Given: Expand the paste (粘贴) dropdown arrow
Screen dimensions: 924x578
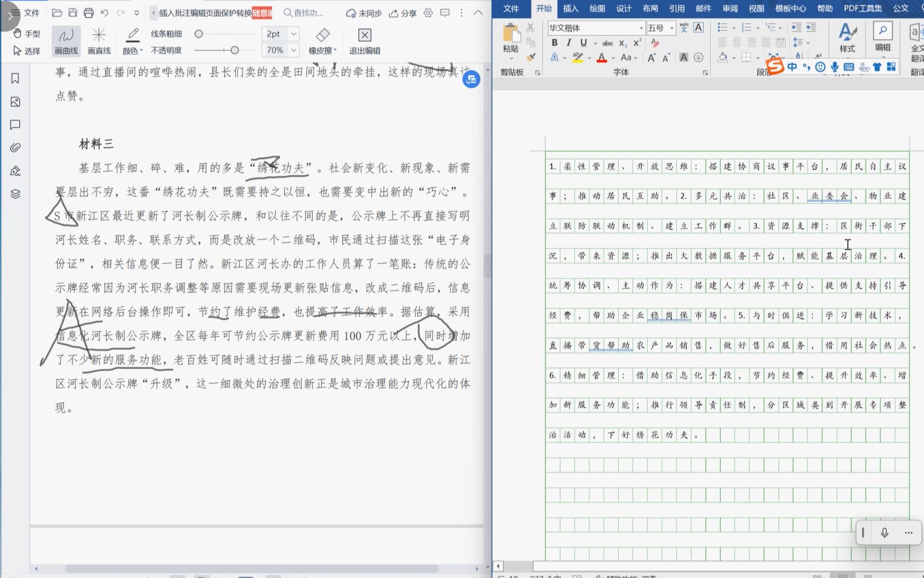Looking at the screenshot, I should [511, 59].
